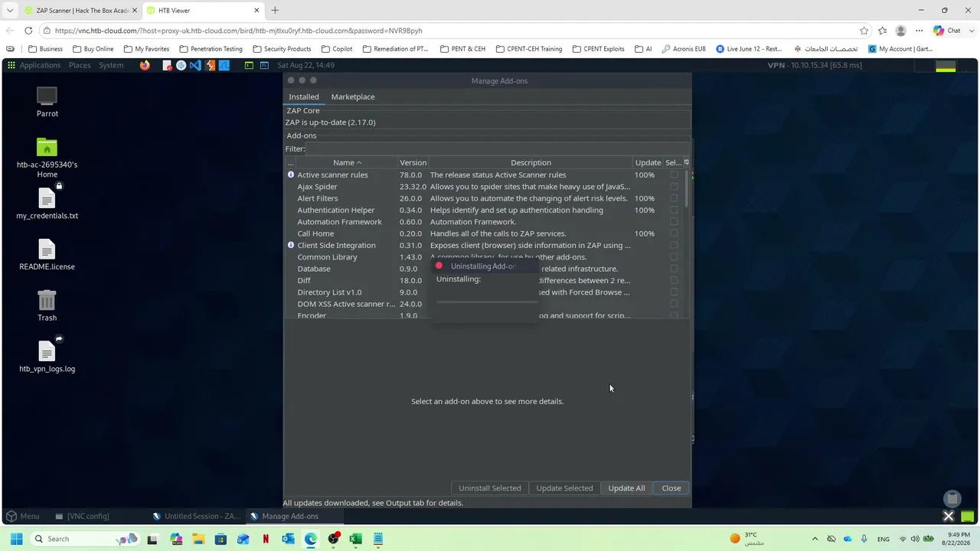The image size is (980, 551).
Task: Open the Places menu
Action: [x=80, y=65]
